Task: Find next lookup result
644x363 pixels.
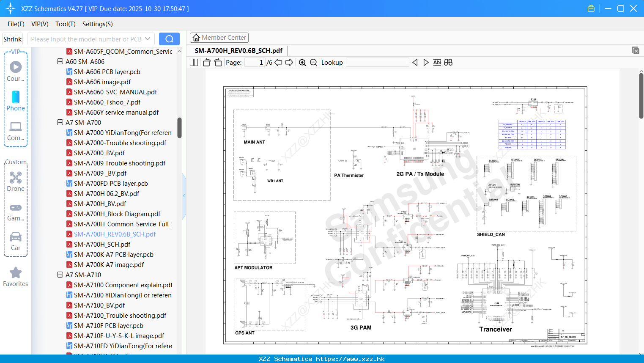Action: (426, 63)
